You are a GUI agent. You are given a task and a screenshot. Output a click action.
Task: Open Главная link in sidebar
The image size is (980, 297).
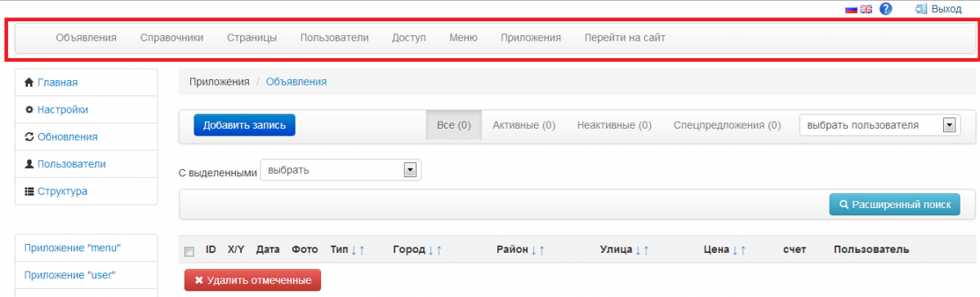pos(58,82)
